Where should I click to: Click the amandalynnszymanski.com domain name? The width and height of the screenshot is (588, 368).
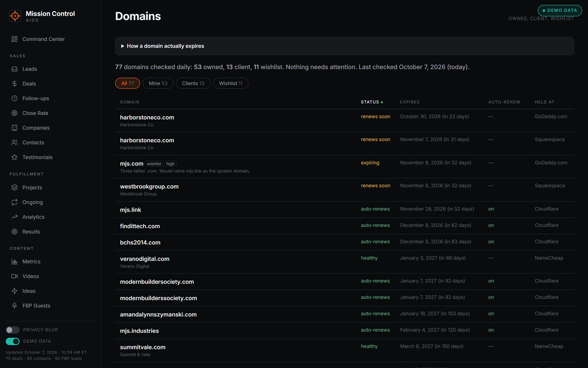(x=158, y=314)
